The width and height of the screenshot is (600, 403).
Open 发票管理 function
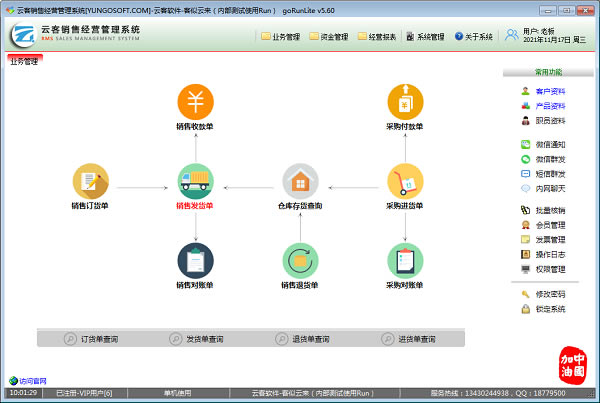[x=550, y=240]
